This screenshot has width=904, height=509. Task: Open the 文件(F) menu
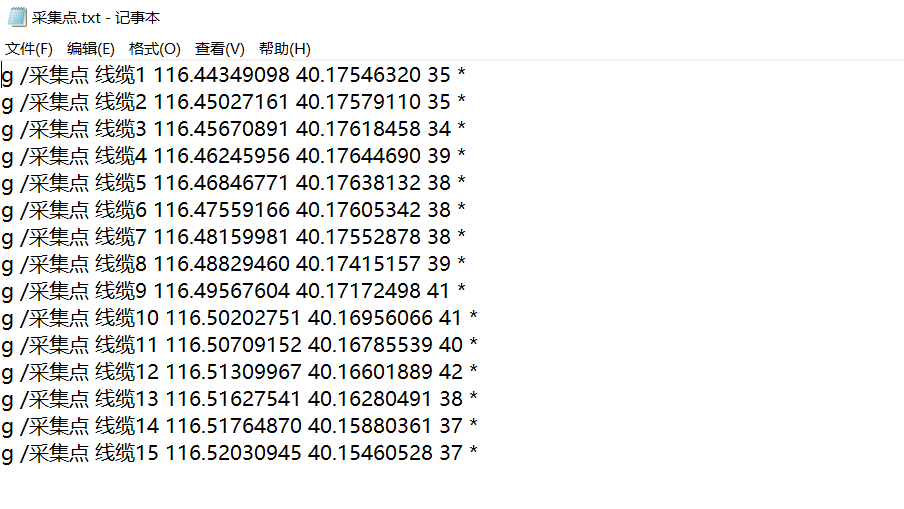click(29, 48)
